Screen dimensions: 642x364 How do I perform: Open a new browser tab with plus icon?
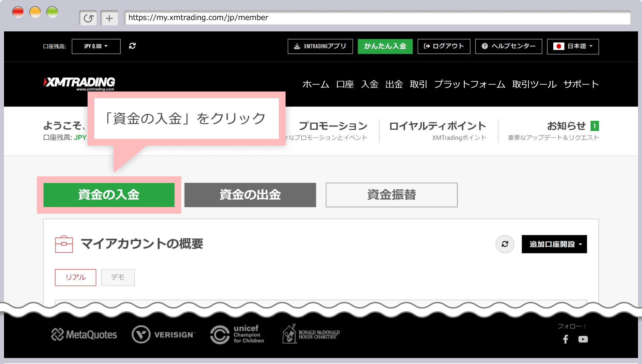pyautogui.click(x=109, y=18)
